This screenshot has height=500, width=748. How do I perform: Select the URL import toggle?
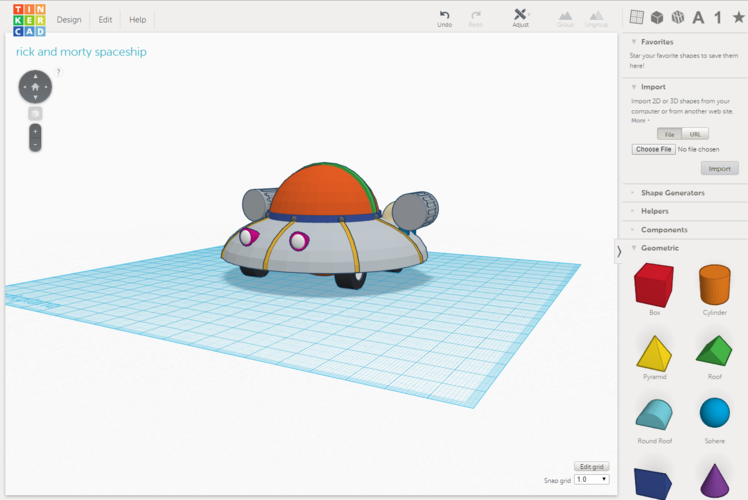695,134
